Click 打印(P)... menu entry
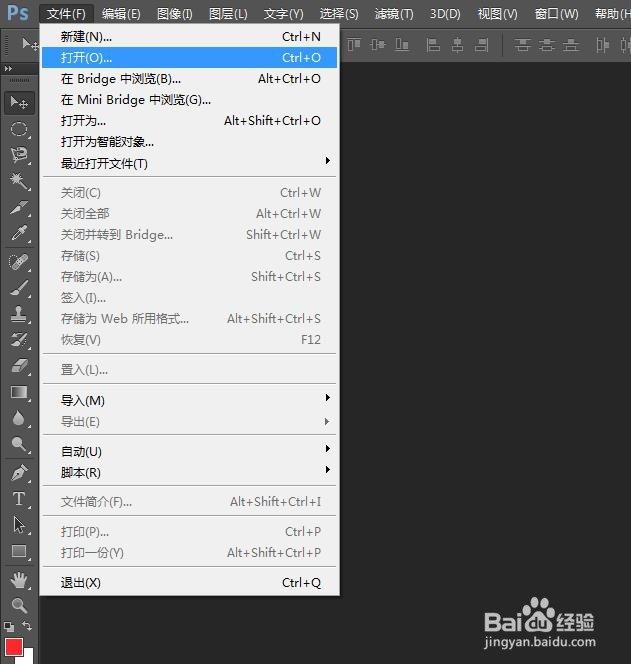 [x=190, y=531]
